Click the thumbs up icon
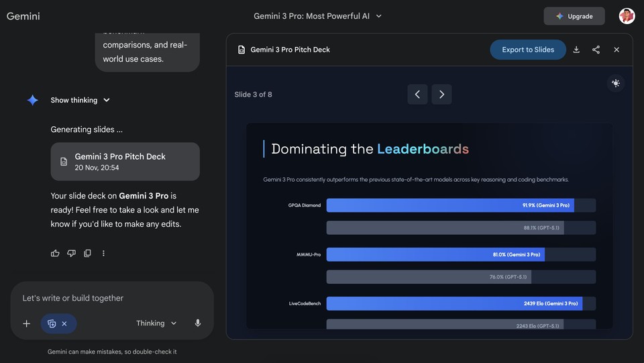 55,254
